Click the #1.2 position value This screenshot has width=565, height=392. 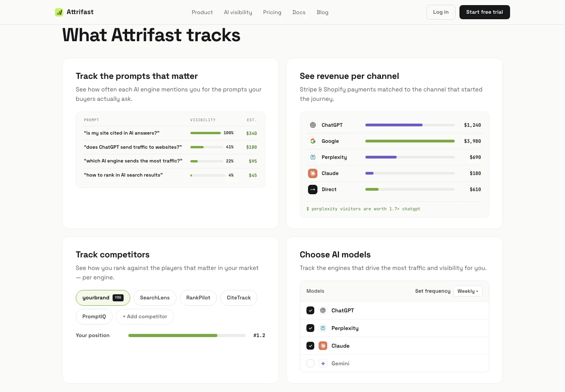259,335
